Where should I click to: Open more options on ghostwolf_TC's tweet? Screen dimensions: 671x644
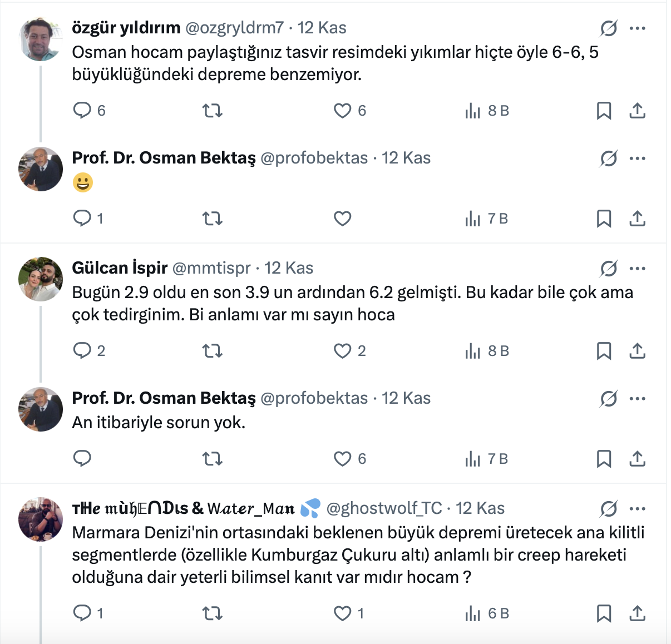637,509
